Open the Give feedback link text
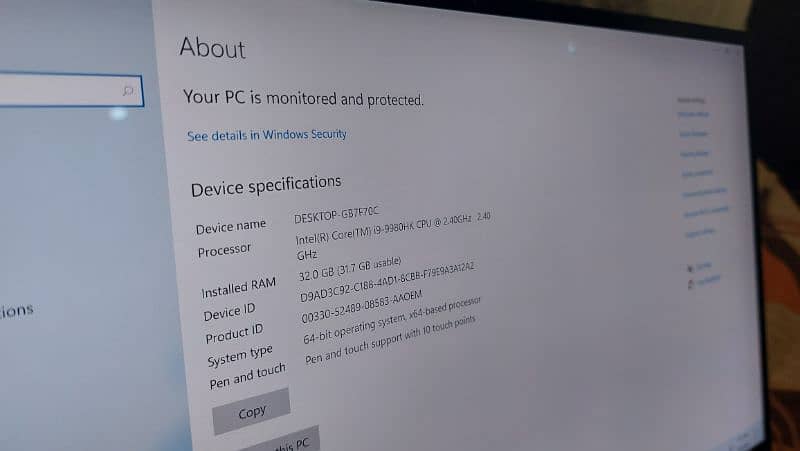This screenshot has width=800, height=451. pos(709,280)
